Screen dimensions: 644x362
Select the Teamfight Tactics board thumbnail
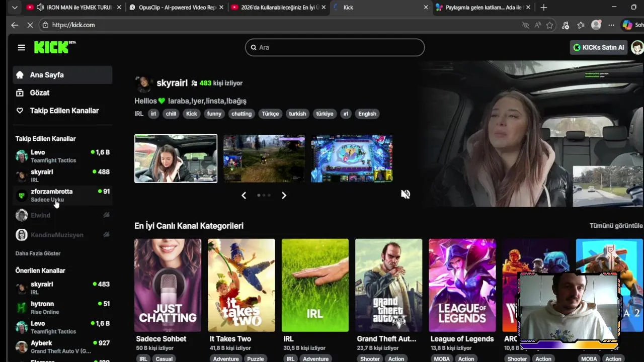[352, 158]
